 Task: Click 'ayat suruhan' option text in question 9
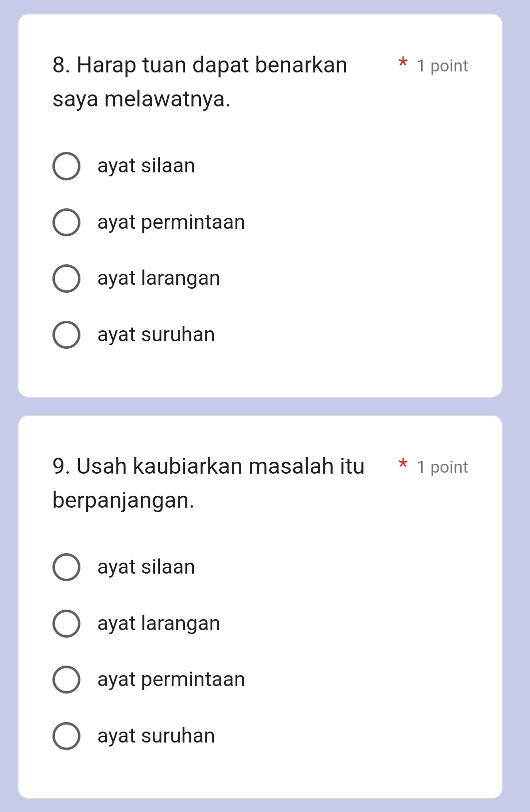pos(156,736)
